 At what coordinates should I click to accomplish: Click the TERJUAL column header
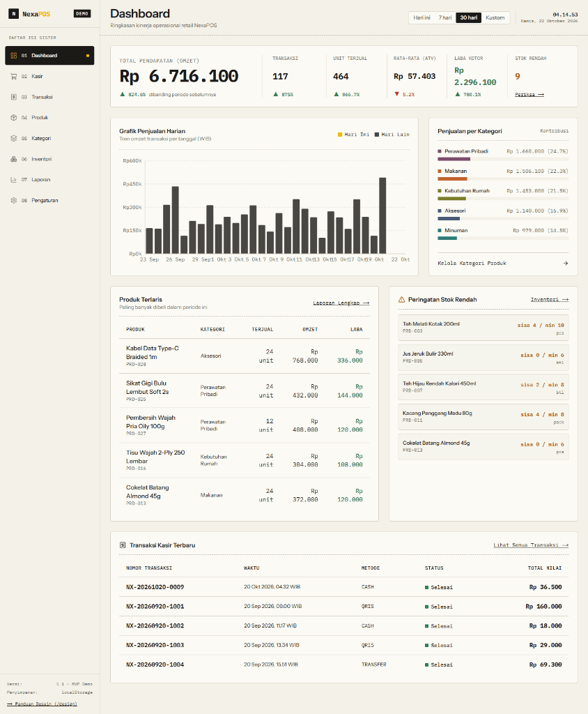(x=263, y=329)
